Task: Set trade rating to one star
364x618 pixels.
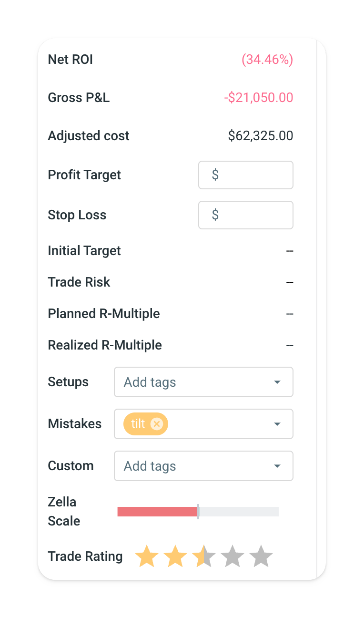Action: (147, 556)
